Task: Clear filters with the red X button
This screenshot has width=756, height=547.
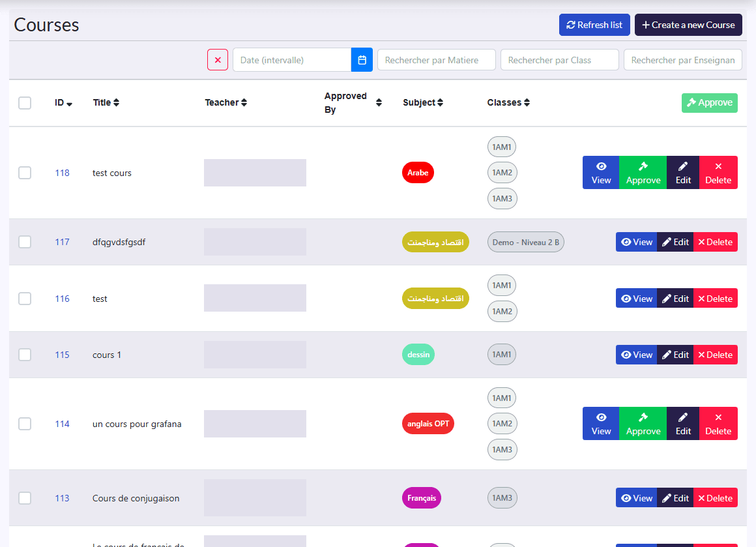Action: coord(218,60)
